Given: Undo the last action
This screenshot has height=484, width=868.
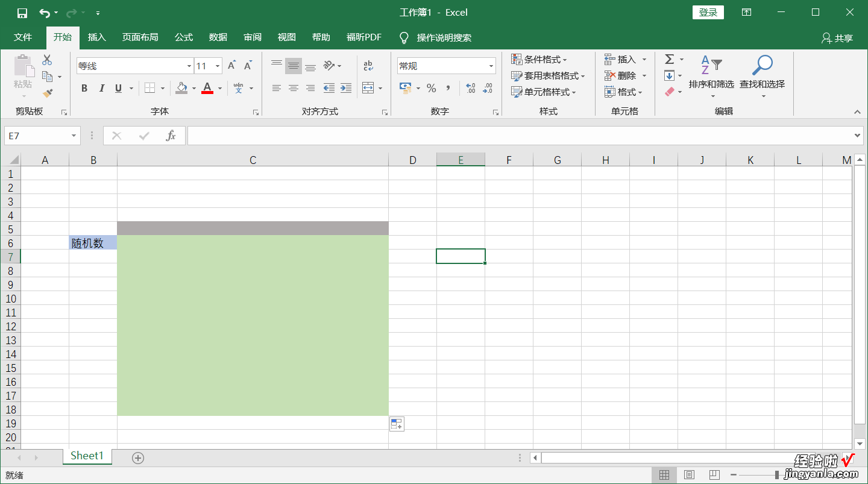Looking at the screenshot, I should point(45,13).
